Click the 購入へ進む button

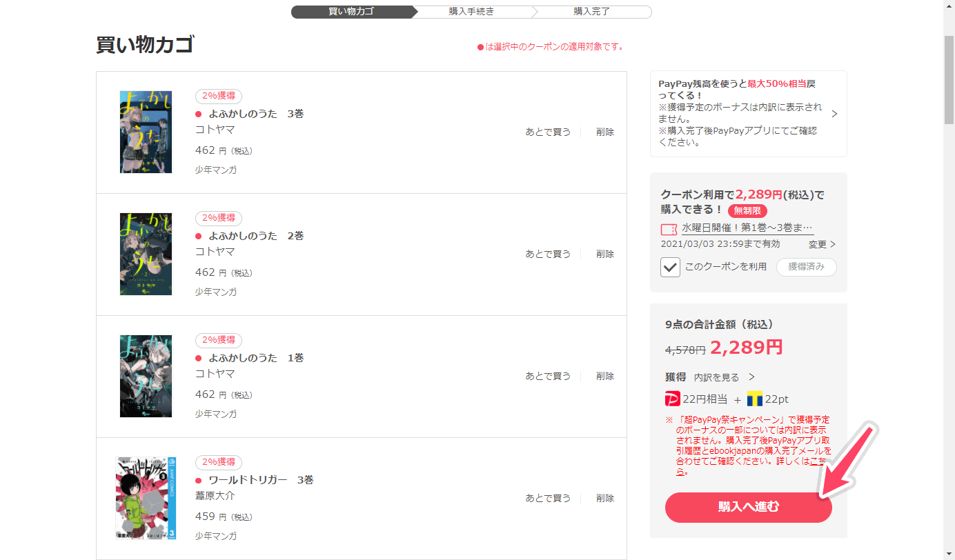(x=749, y=507)
